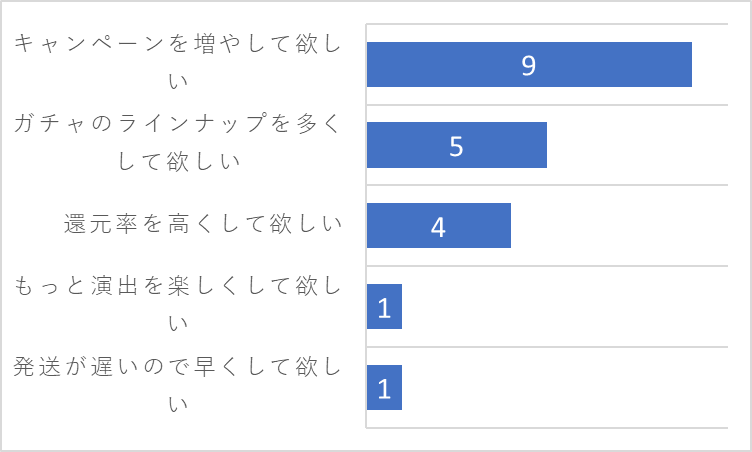Click gridline between 9 and 5 bars
Image resolution: width=752 pixels, height=452 pixels.
pyautogui.click(x=547, y=105)
